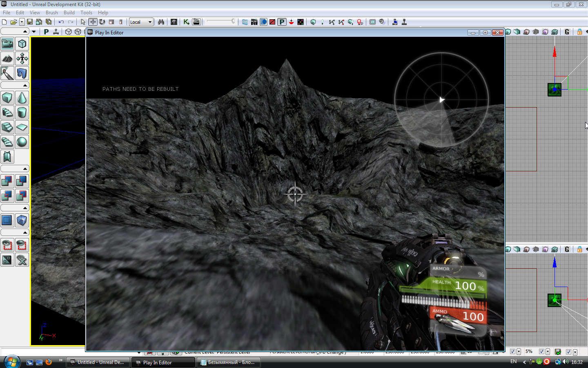The width and height of the screenshot is (588, 368).
Task: Open the recent files arrow beside Open
Action: 22,22
